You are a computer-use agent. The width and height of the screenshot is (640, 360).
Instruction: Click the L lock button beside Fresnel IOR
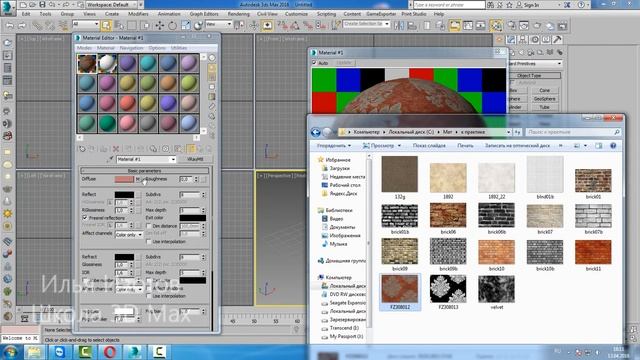110,226
